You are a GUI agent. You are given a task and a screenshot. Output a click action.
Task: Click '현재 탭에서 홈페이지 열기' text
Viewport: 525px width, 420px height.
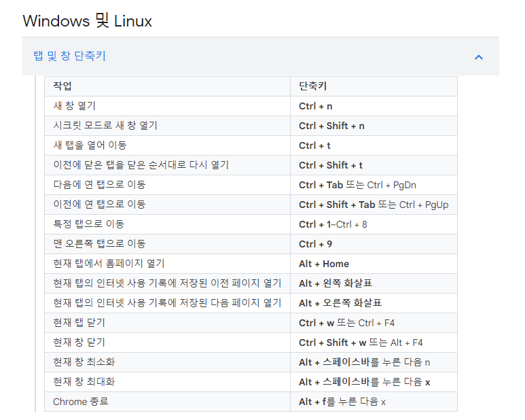pyautogui.click(x=109, y=264)
